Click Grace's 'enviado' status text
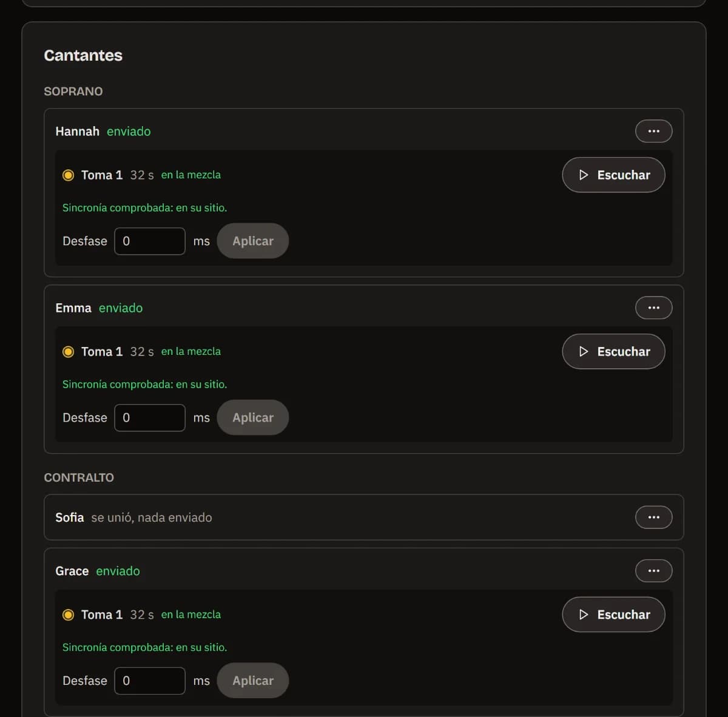 [x=118, y=571]
